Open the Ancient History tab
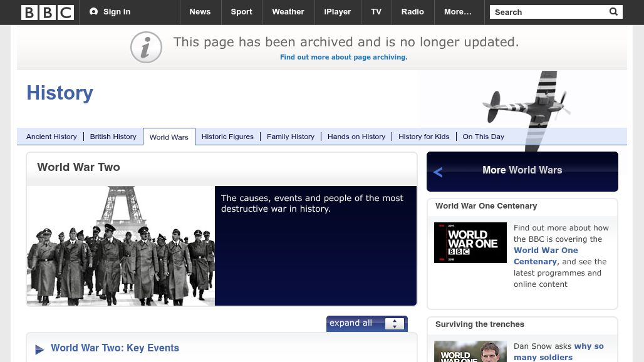The width and height of the screenshot is (644, 362). pos(51,137)
